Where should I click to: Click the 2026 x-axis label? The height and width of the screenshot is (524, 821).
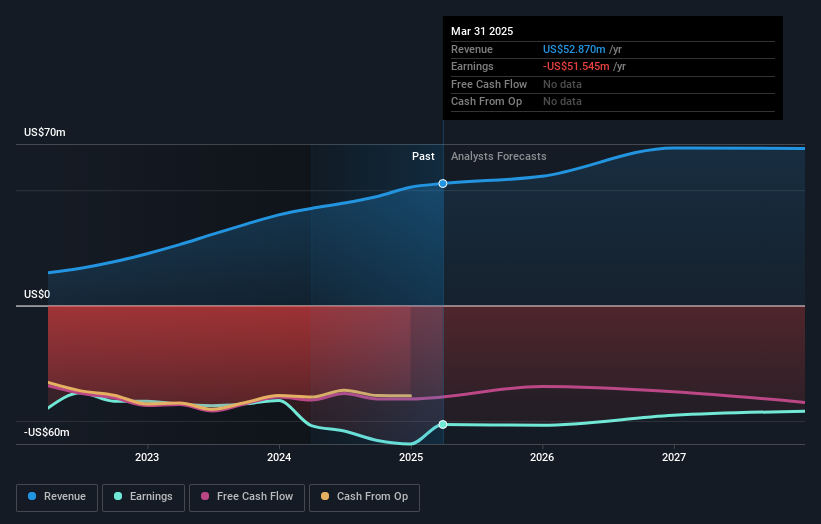[542, 458]
